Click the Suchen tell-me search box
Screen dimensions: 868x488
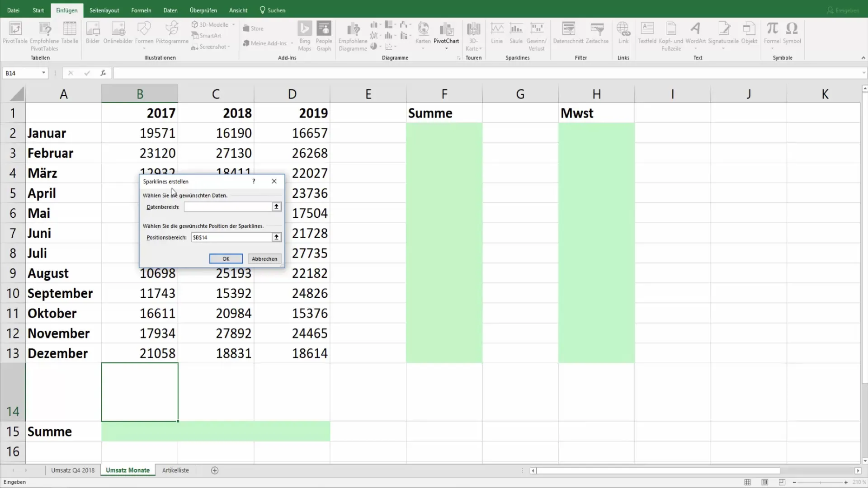(272, 10)
